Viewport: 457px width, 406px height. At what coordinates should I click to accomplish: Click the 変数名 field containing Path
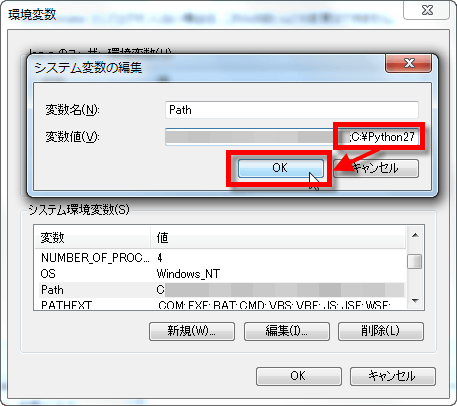tap(292, 110)
